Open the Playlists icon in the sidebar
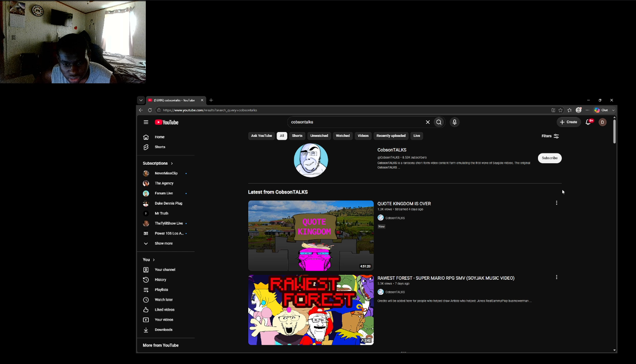The height and width of the screenshot is (364, 636). coord(146,290)
